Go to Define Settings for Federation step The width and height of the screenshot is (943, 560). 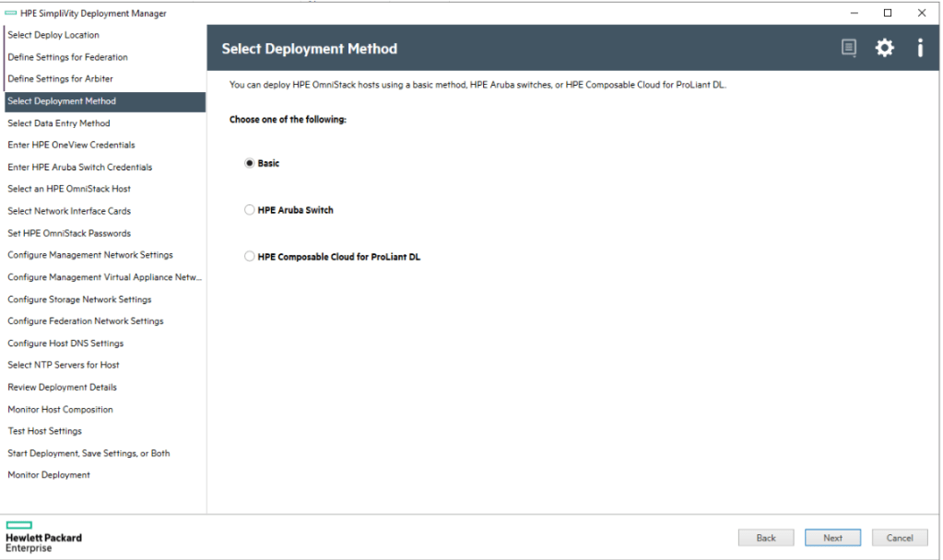click(67, 57)
